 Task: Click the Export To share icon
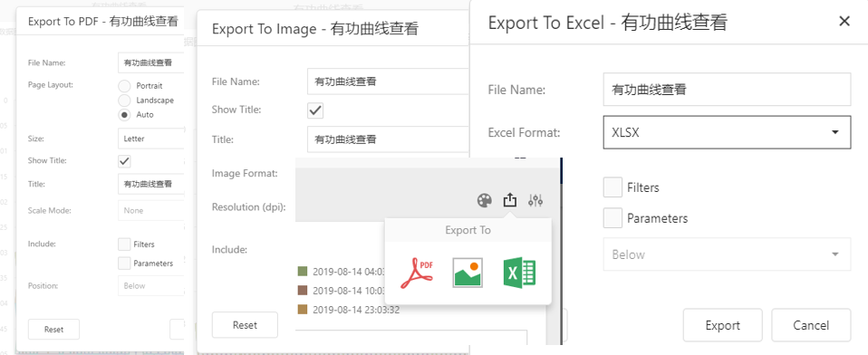[510, 199]
